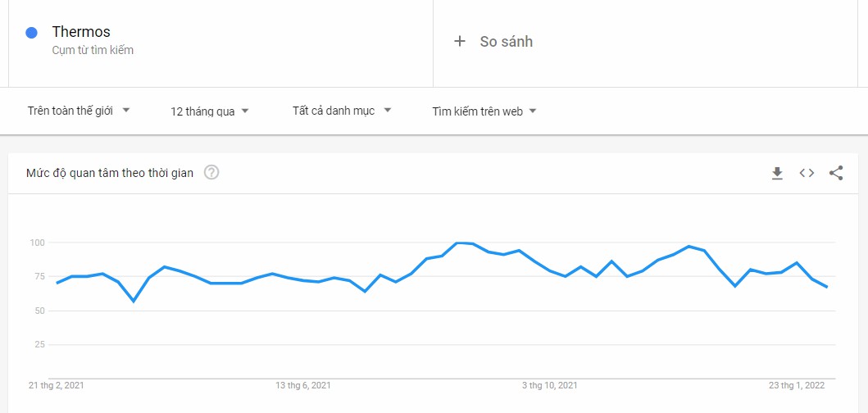
Task: Click the lowest dip on the trend line
Action: coord(134,301)
